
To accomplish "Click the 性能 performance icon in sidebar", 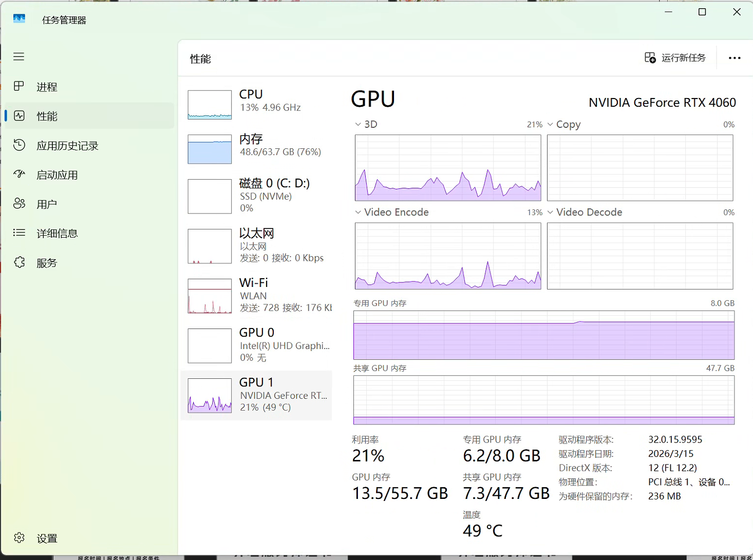I will click(x=19, y=116).
